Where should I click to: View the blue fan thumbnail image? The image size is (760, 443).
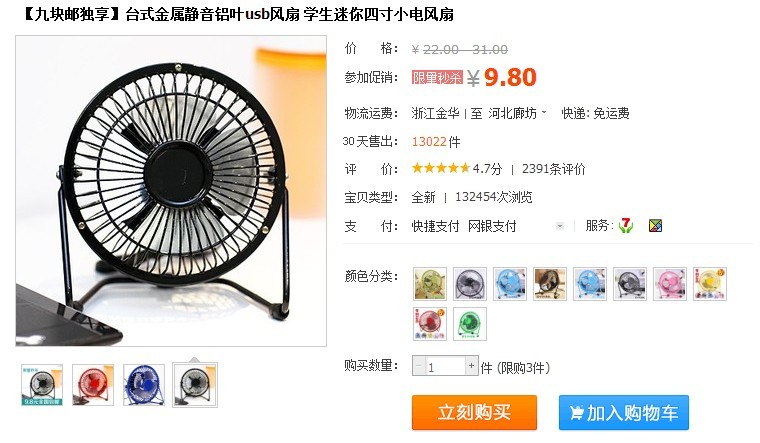point(144,385)
